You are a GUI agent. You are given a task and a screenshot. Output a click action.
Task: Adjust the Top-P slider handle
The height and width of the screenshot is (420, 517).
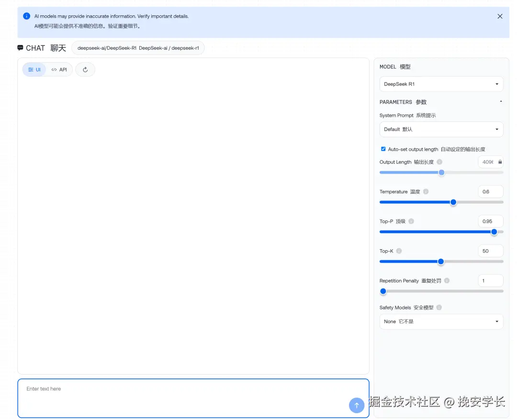pyautogui.click(x=494, y=232)
